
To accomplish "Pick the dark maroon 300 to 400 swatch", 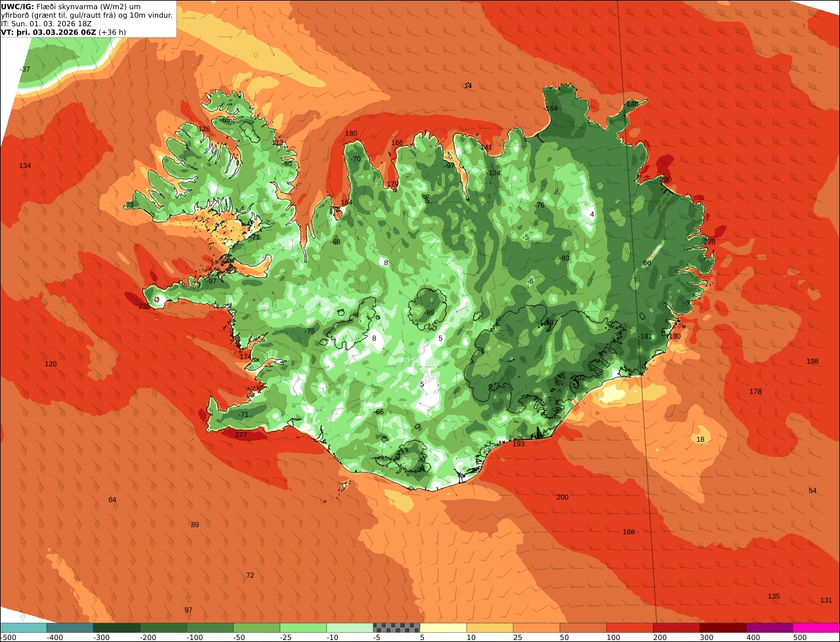I will coord(723,628).
